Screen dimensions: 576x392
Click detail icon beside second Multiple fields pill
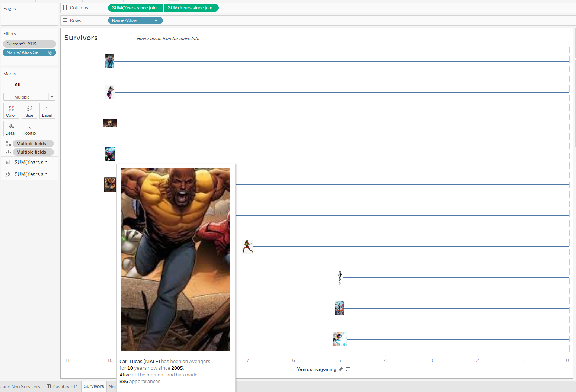[9, 152]
